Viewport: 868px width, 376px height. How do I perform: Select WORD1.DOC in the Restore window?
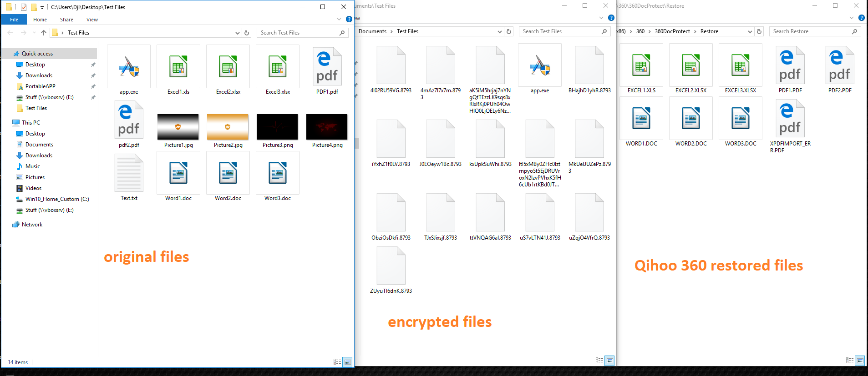click(641, 122)
